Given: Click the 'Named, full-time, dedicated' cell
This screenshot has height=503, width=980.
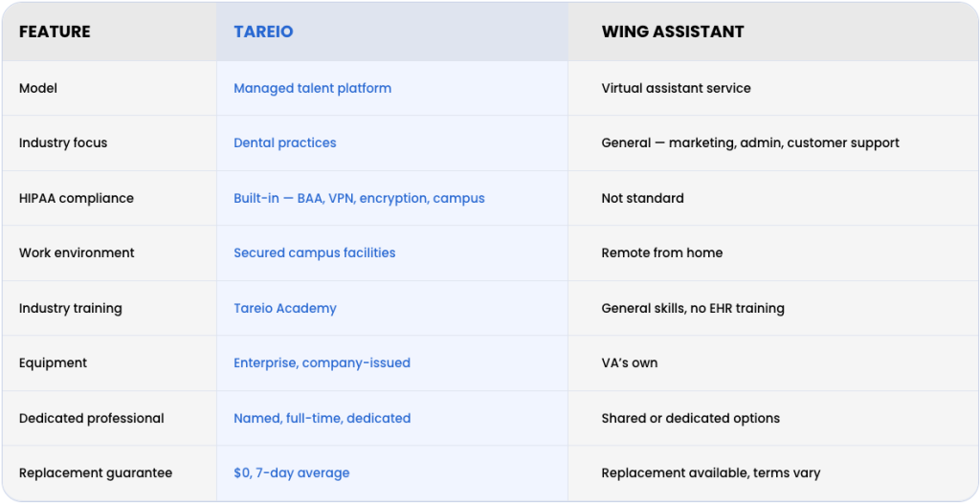Looking at the screenshot, I should coord(322,418).
